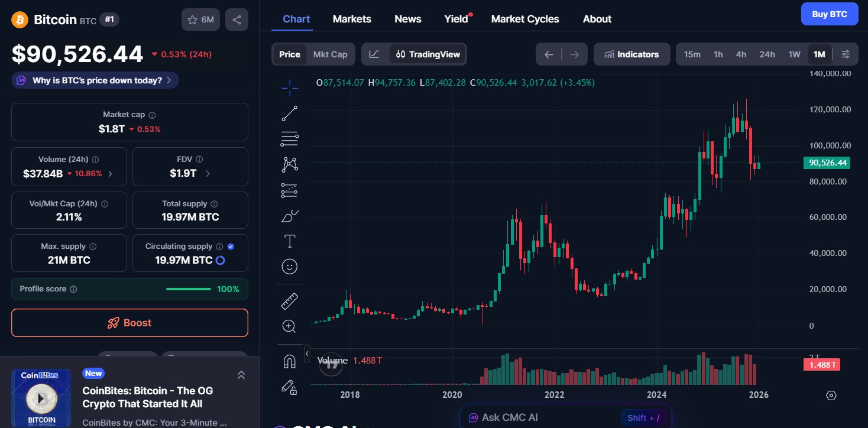This screenshot has width=868, height=428.
Task: Open the emoji annotation tool
Action: coord(289,266)
